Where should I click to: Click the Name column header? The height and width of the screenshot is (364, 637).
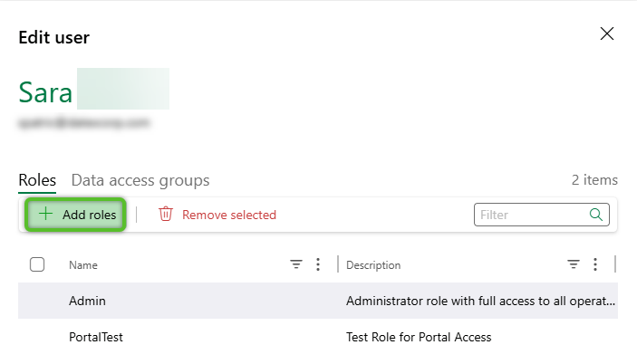83,265
